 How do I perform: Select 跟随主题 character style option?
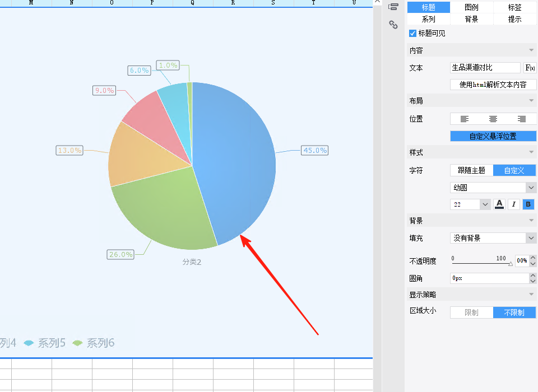[472, 170]
